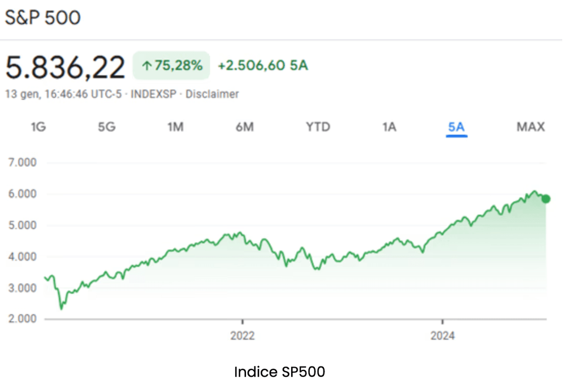Click the green percentage change badge
The width and height of the screenshot is (579, 392).
(x=171, y=66)
